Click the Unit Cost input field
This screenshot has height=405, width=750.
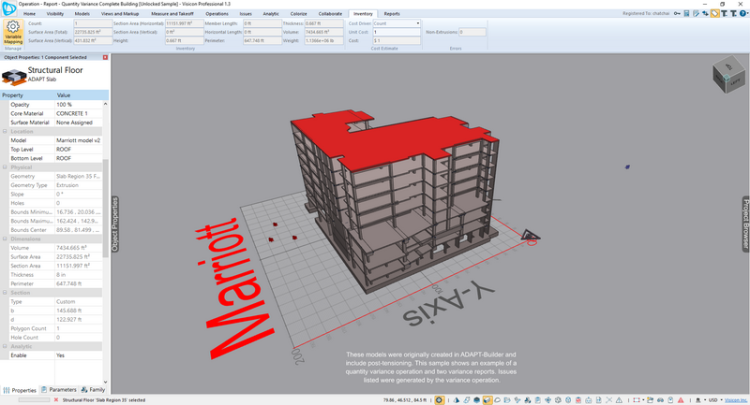(x=396, y=32)
